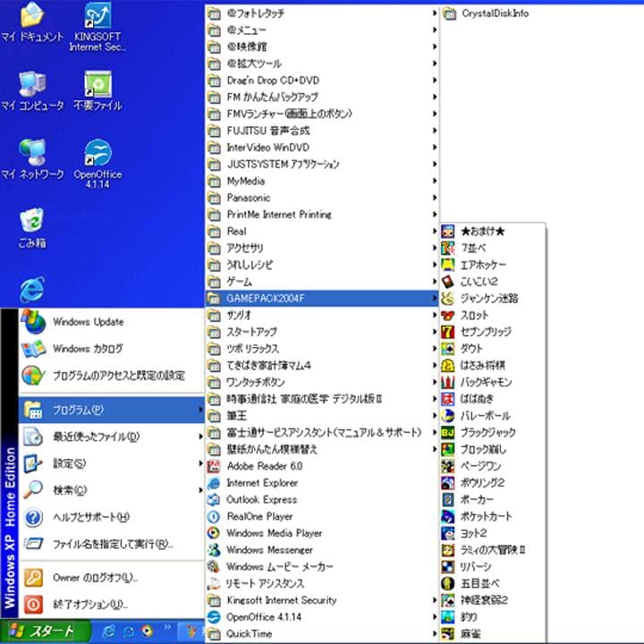
Task: Open Windows Media Player from Programs
Action: click(322, 533)
